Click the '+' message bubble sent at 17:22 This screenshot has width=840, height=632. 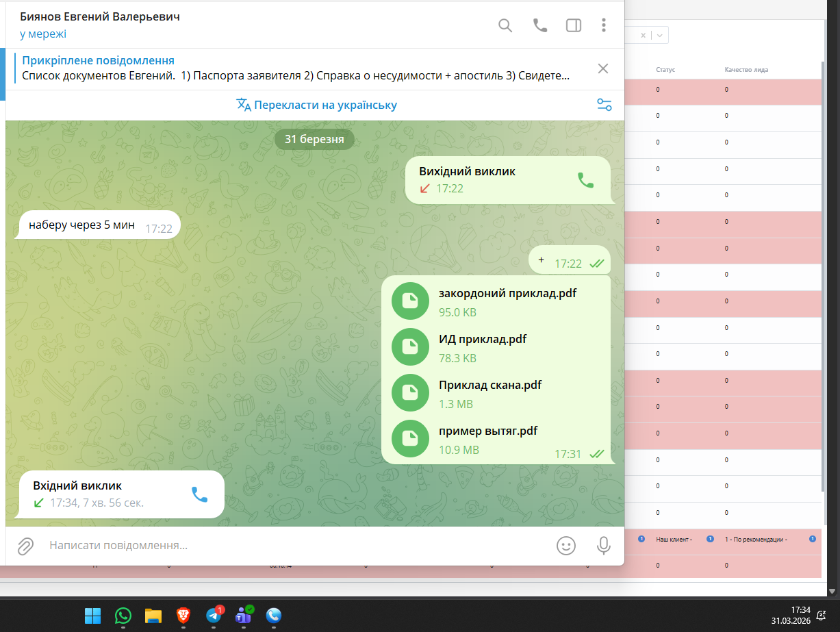point(569,260)
